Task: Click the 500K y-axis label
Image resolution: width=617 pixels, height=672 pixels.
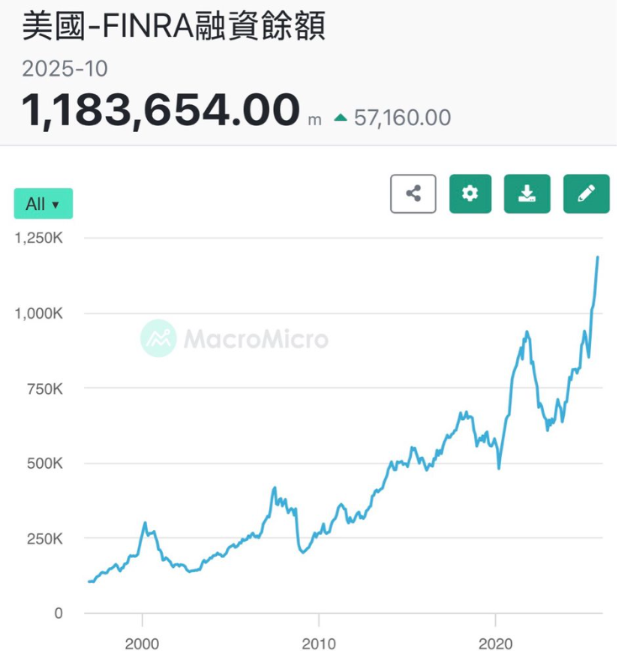Action: [x=44, y=464]
